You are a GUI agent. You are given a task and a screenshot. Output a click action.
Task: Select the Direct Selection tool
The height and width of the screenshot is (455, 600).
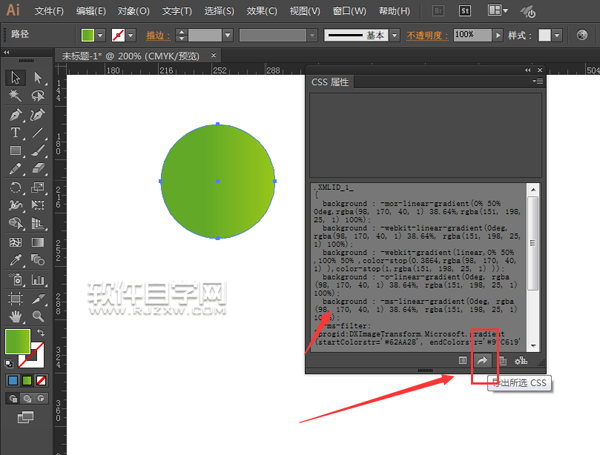coord(38,77)
